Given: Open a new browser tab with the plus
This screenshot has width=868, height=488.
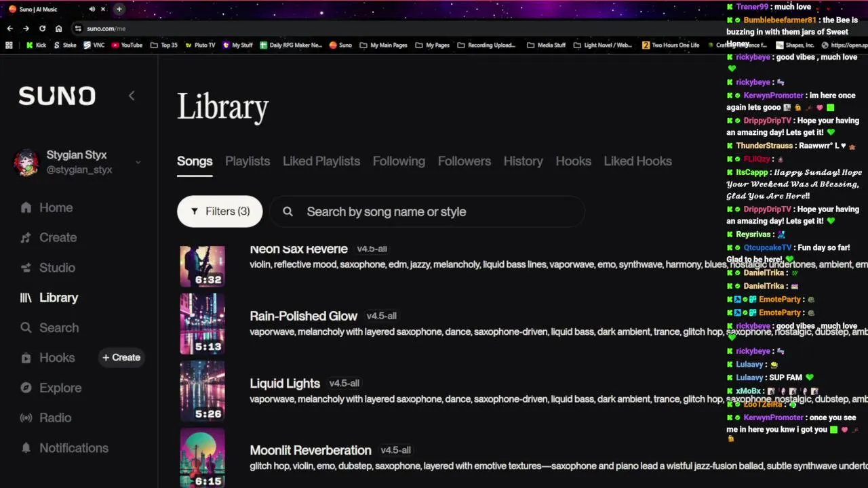Looking at the screenshot, I should click(x=119, y=9).
